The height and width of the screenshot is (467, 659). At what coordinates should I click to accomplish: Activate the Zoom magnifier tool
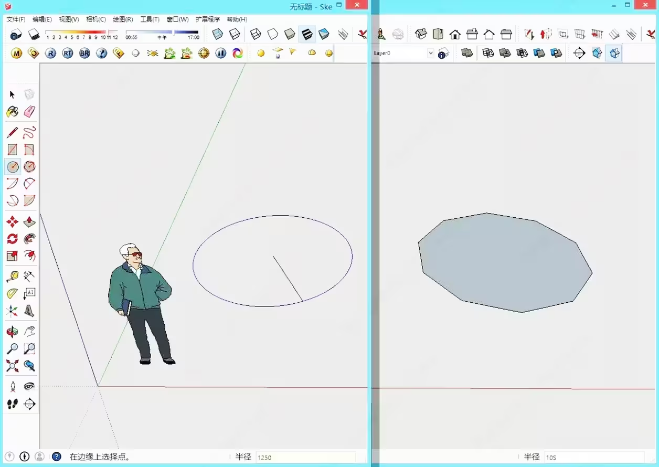pos(12,348)
